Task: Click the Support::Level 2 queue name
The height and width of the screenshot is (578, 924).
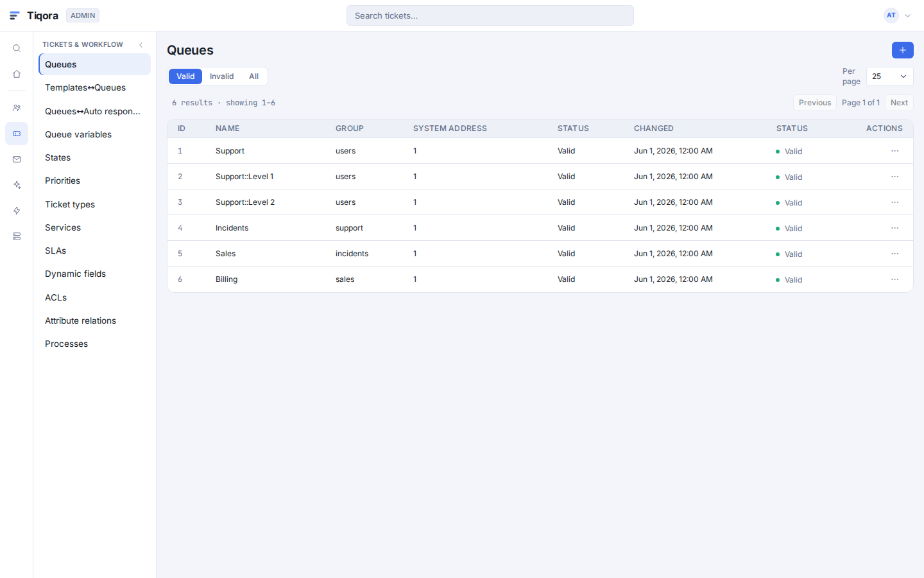Action: pos(245,202)
